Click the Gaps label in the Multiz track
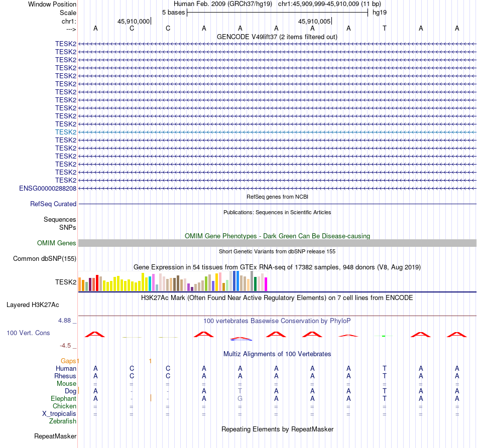 click(68, 361)
